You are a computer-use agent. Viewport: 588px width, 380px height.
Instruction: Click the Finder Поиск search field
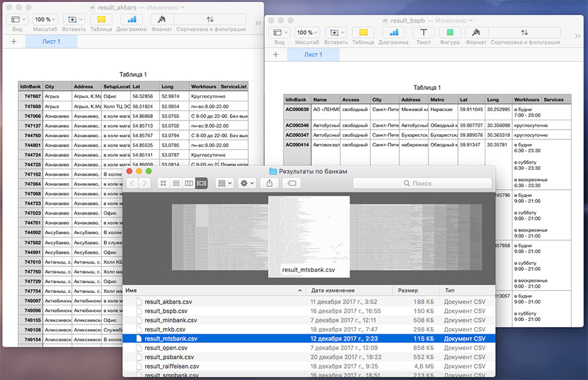coord(422,183)
